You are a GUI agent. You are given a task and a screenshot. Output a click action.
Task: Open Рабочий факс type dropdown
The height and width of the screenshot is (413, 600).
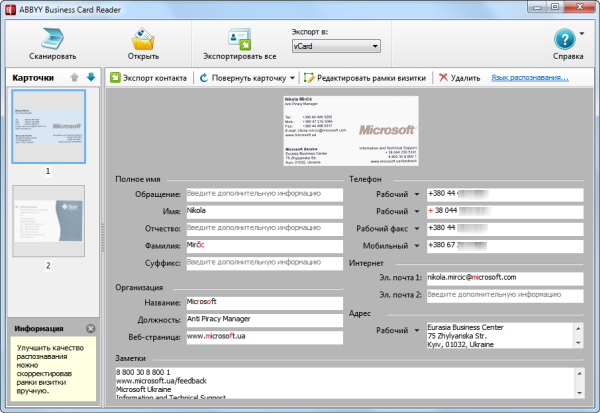417,229
